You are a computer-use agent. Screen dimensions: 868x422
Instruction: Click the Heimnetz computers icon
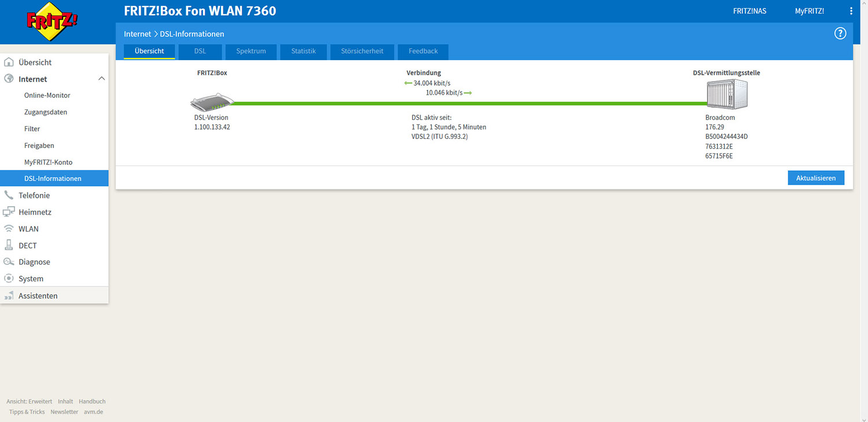(x=9, y=212)
